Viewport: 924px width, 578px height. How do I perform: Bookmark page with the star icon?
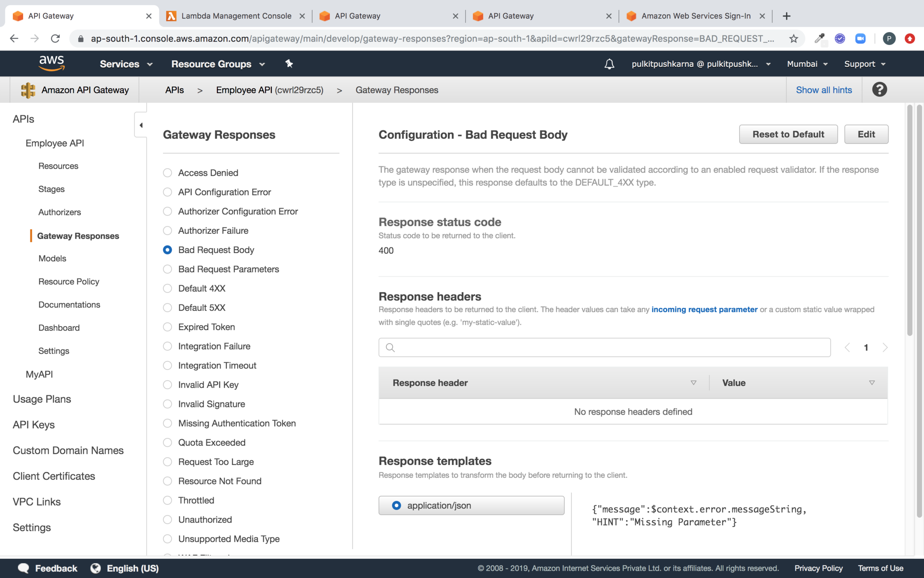tap(794, 39)
